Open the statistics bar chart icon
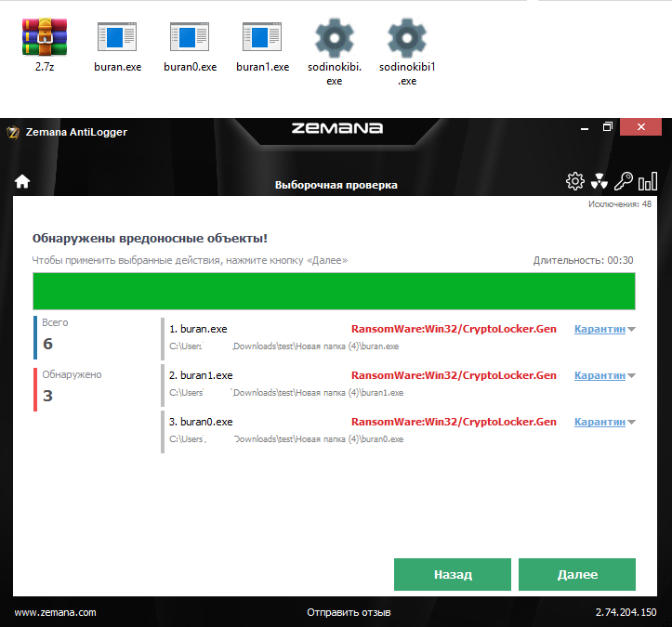Image resolution: width=672 pixels, height=627 pixels. [x=648, y=181]
